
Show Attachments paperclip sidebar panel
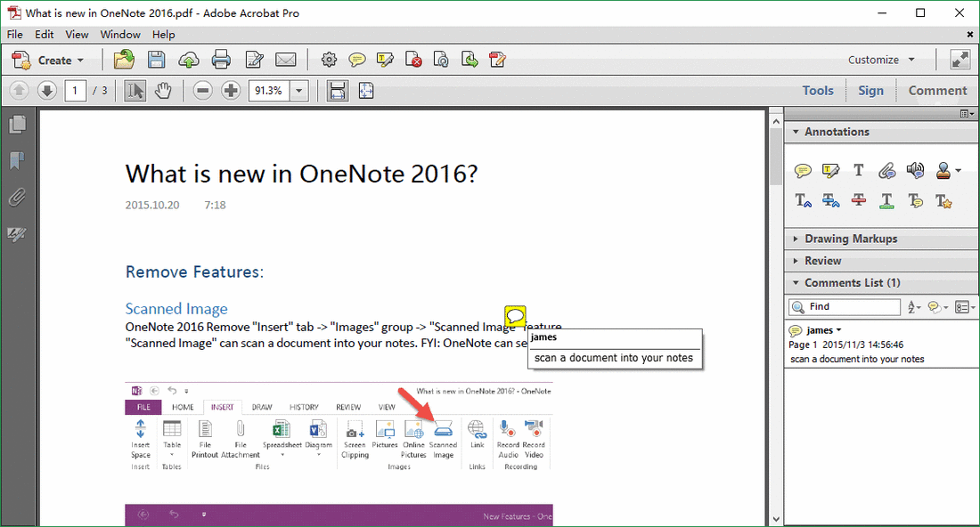(x=17, y=198)
